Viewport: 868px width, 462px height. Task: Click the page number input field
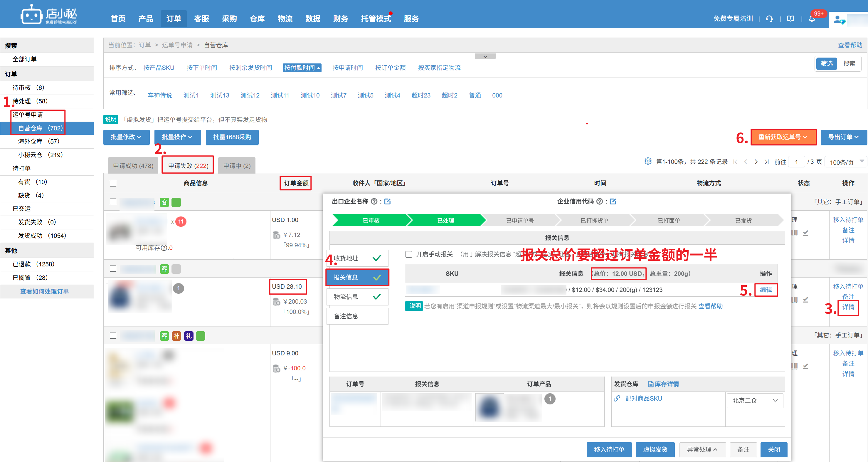click(797, 162)
